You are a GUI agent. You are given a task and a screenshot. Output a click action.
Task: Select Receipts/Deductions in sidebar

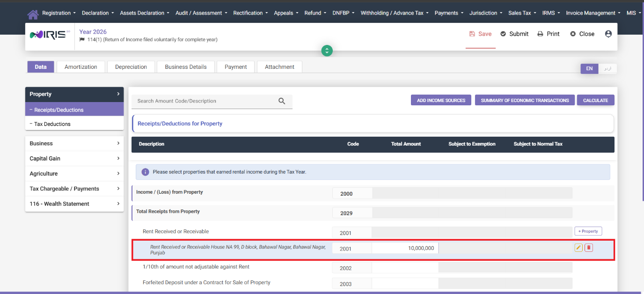[x=74, y=110]
